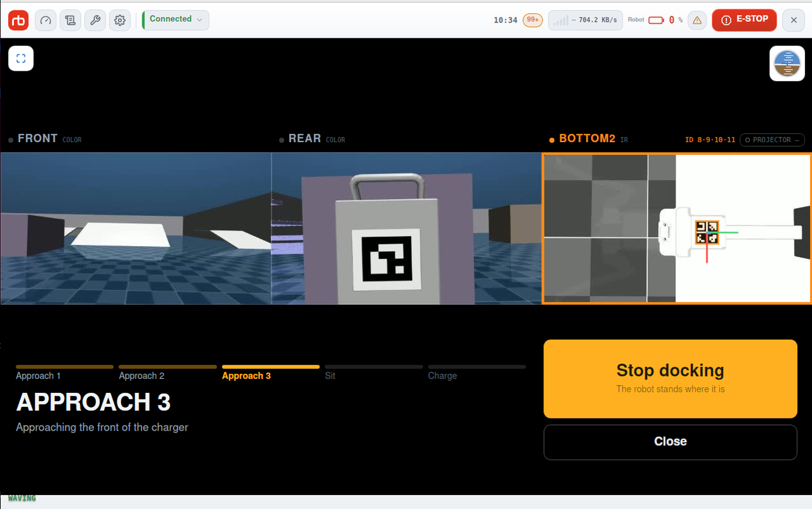Click the Close button below Stop docking
Screen dimensions: 812x509
click(x=670, y=442)
